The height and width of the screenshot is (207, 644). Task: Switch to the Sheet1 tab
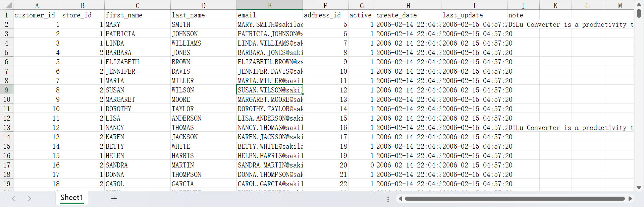72,198
